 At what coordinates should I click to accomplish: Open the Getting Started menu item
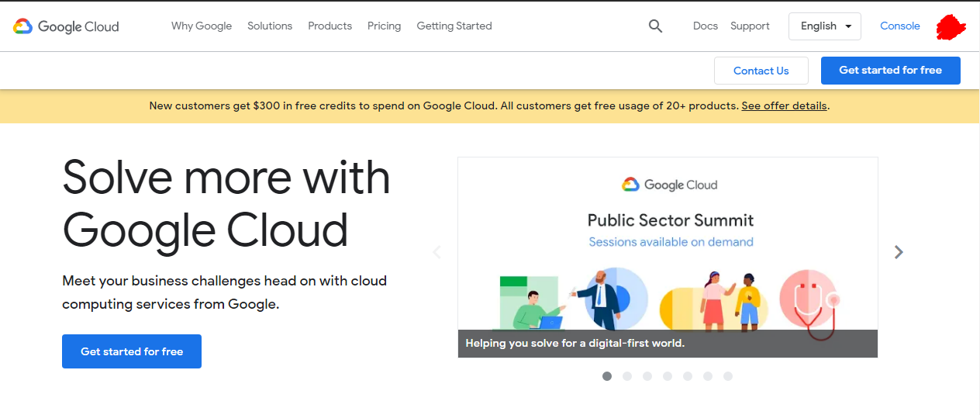tap(454, 26)
